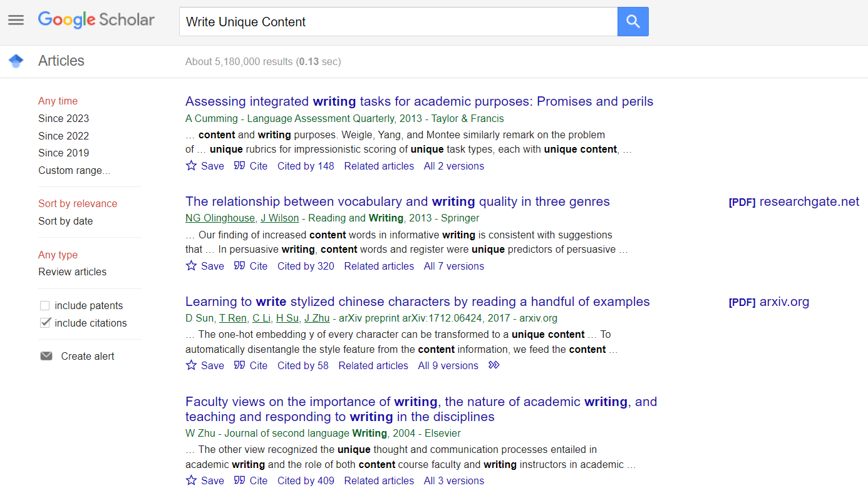This screenshot has width=868, height=493.
Task: Click the blue search magnifier button
Action: click(x=633, y=22)
